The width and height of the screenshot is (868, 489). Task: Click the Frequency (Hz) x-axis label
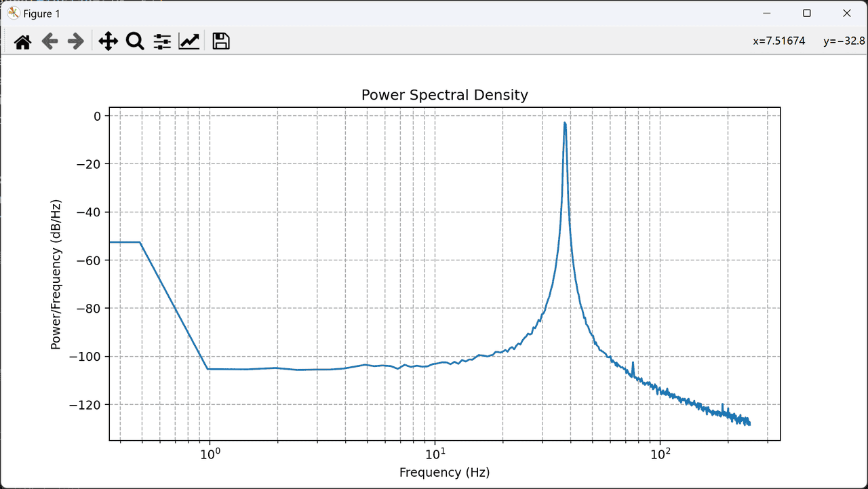pyautogui.click(x=444, y=472)
